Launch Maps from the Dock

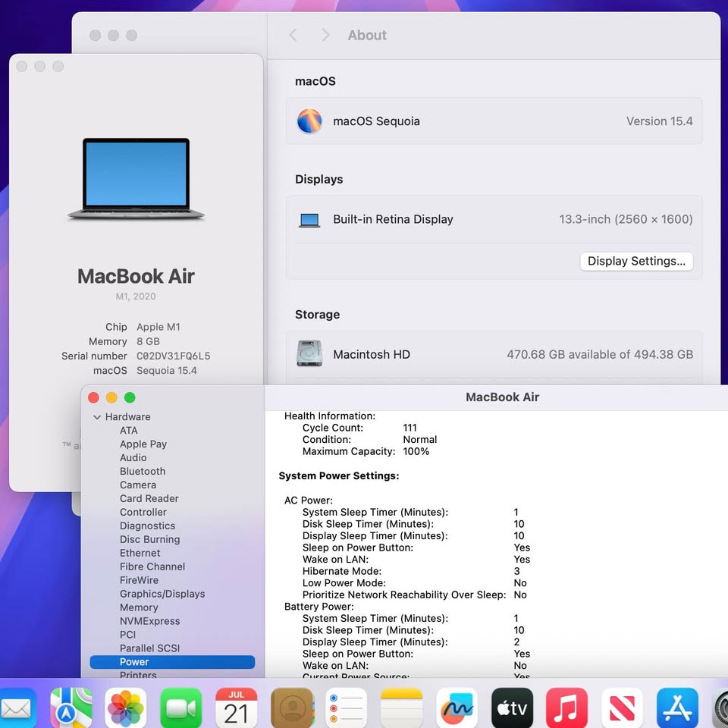coord(71,708)
